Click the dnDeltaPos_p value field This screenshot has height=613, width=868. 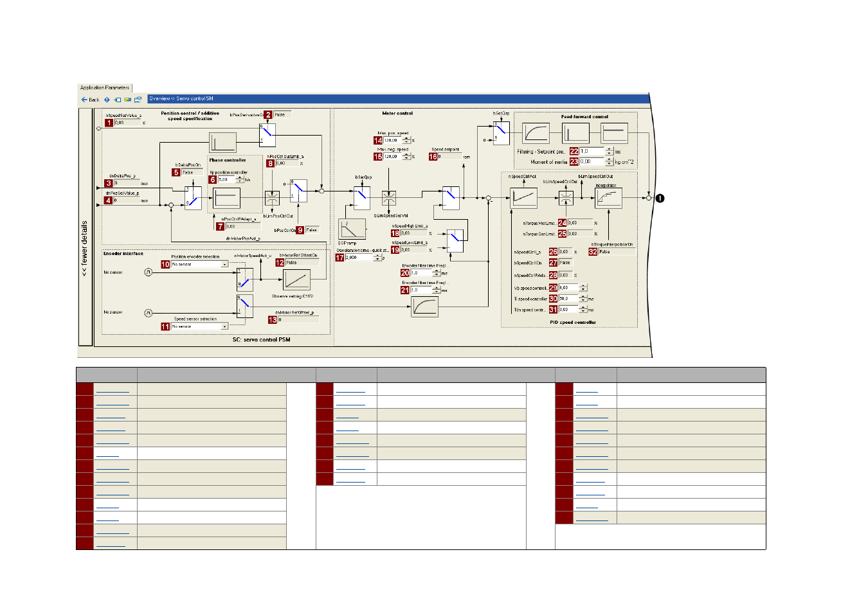(x=127, y=183)
